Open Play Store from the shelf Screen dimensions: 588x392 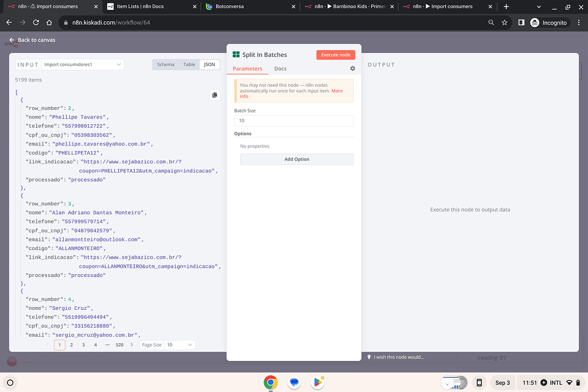pyautogui.click(x=318, y=382)
